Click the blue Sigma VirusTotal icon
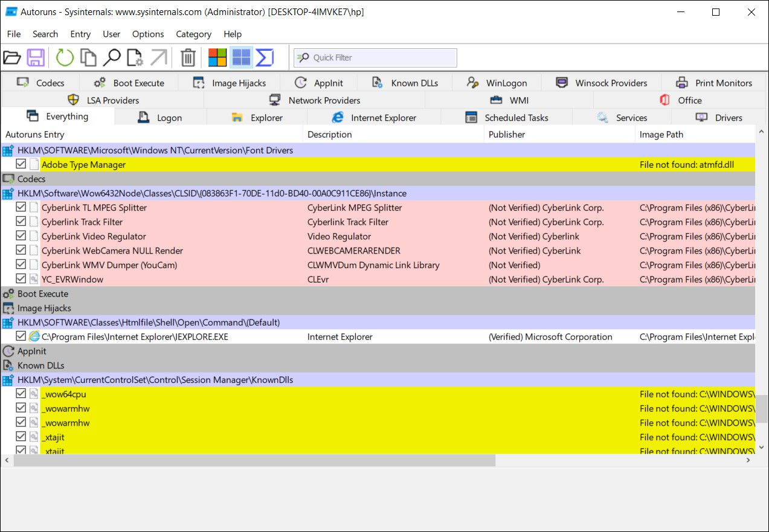The image size is (769, 532). point(265,58)
